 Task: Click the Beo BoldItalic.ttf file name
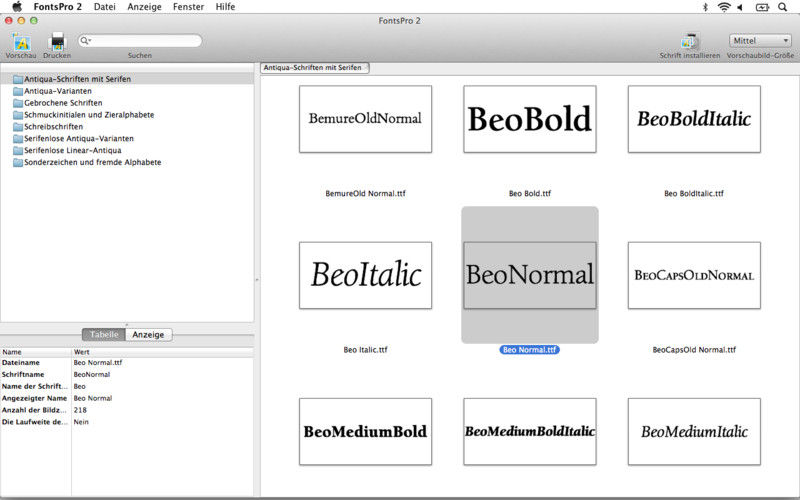pyautogui.click(x=694, y=193)
